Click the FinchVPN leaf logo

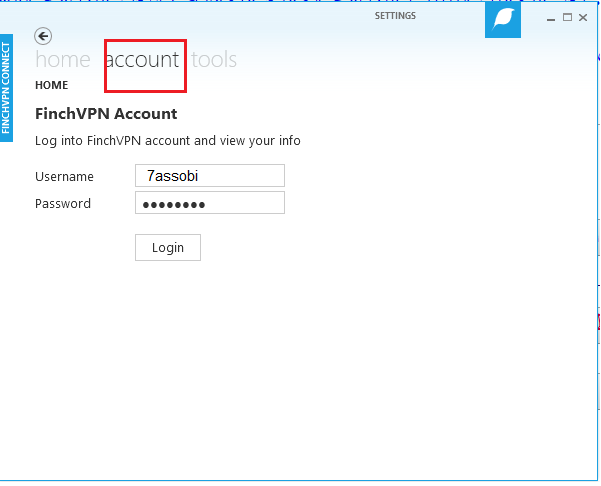click(x=502, y=20)
